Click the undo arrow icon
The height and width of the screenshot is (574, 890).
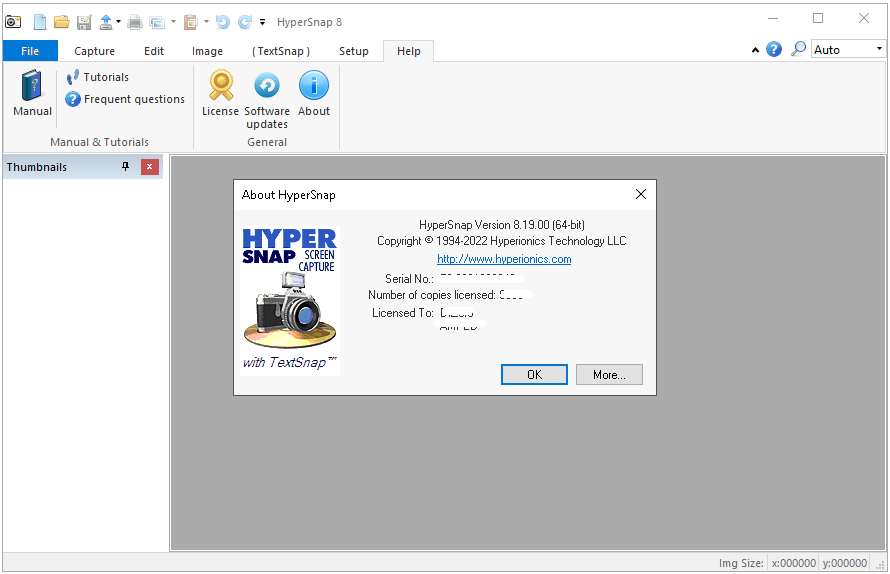coord(222,22)
